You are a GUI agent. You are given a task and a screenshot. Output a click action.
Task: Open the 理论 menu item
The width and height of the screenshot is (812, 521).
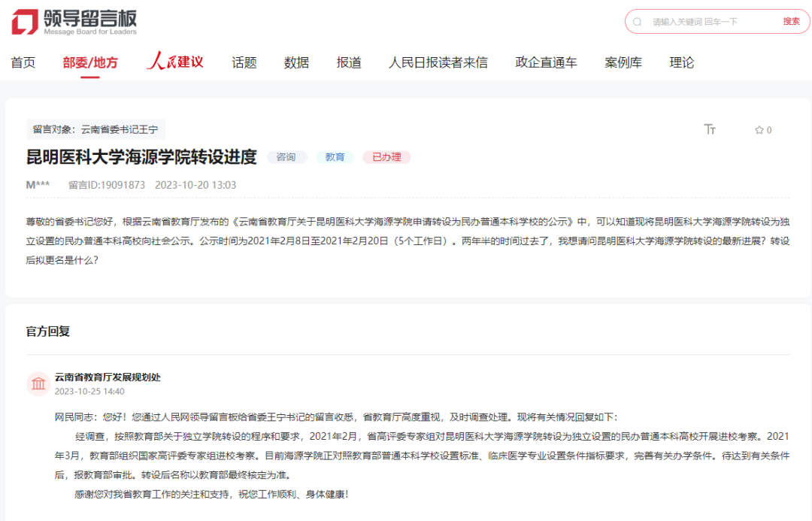click(x=681, y=62)
